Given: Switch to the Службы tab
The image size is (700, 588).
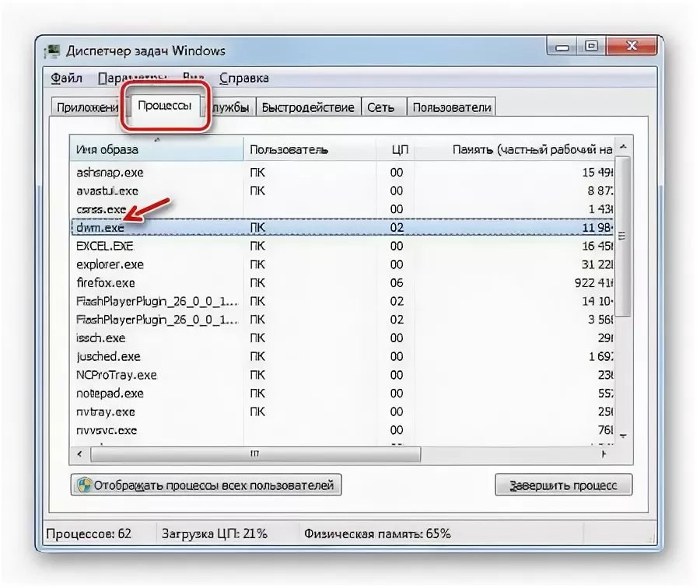Looking at the screenshot, I should pos(229,107).
